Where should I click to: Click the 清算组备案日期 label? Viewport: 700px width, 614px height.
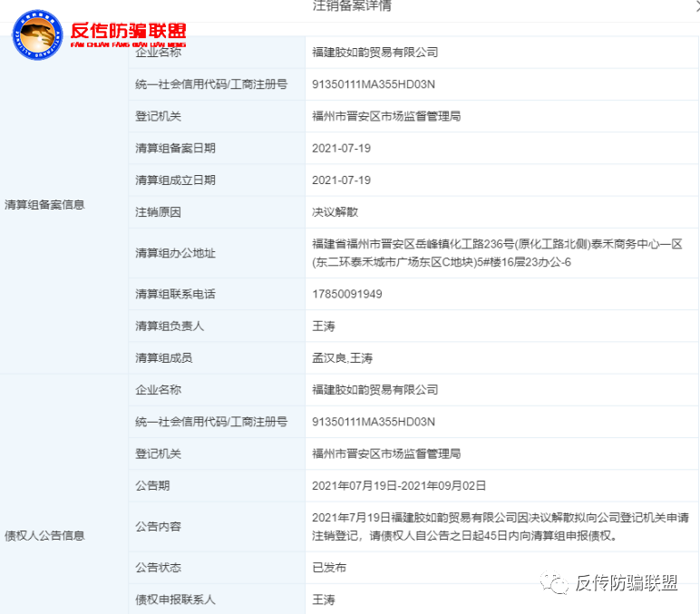pyautogui.click(x=175, y=148)
